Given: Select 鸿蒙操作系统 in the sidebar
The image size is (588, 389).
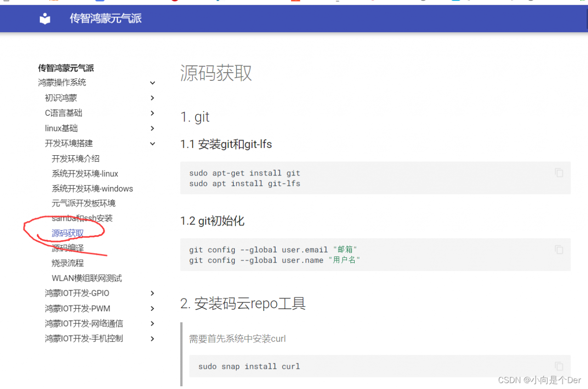Looking at the screenshot, I should coord(62,83).
